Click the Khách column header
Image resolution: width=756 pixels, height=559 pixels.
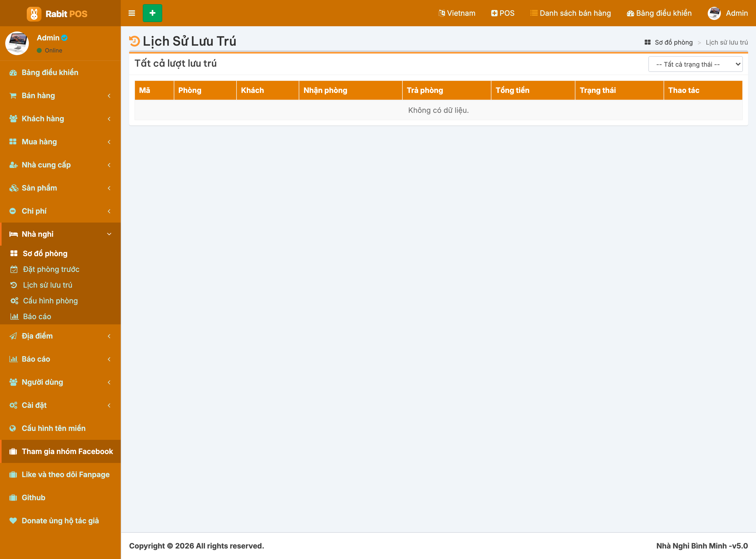click(x=268, y=90)
